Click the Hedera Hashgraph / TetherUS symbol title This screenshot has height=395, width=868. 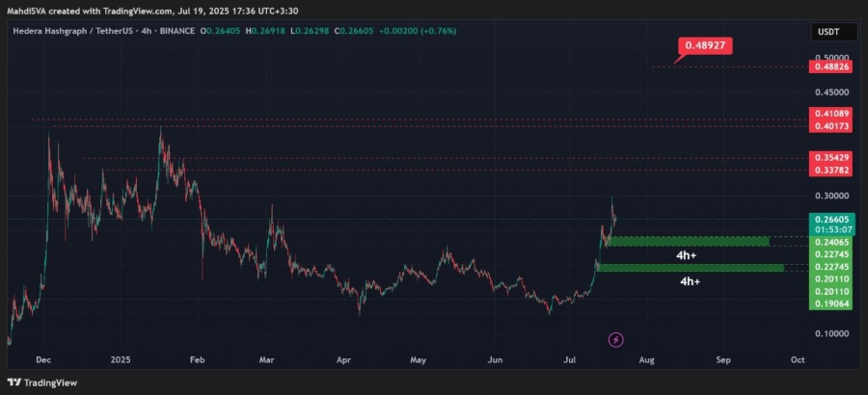coord(72,32)
